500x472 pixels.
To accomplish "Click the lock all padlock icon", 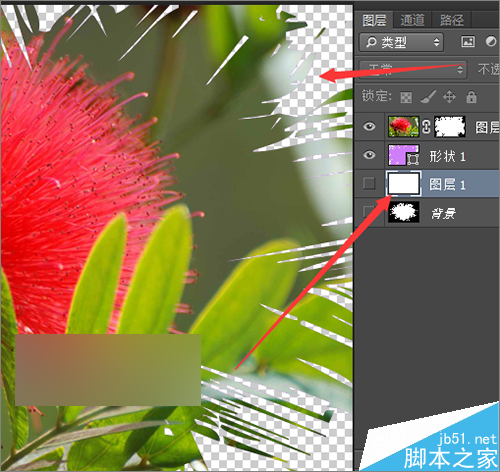I will [471, 97].
